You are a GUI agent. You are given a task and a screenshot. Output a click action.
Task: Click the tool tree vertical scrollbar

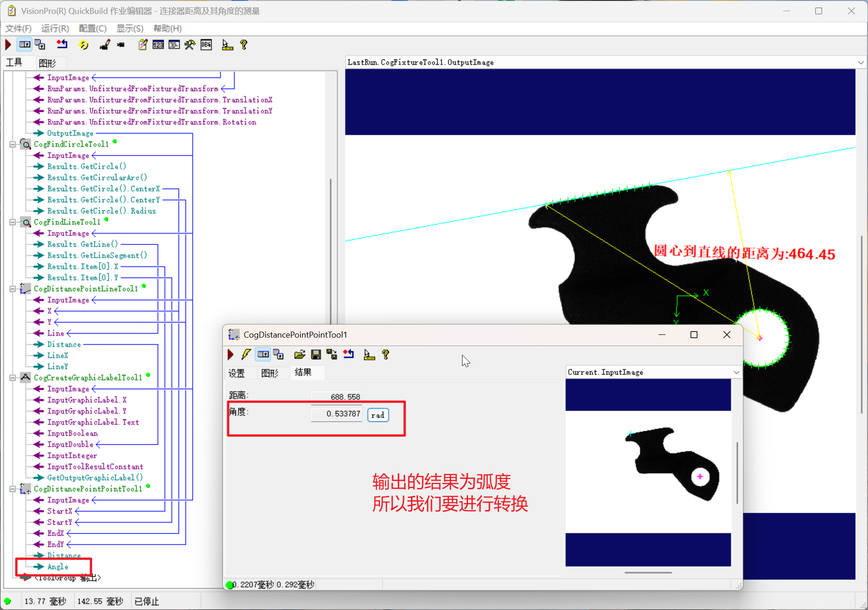[330, 252]
